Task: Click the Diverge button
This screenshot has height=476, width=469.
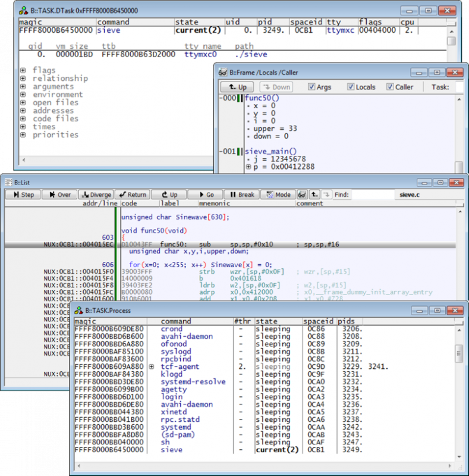Action: coord(95,195)
